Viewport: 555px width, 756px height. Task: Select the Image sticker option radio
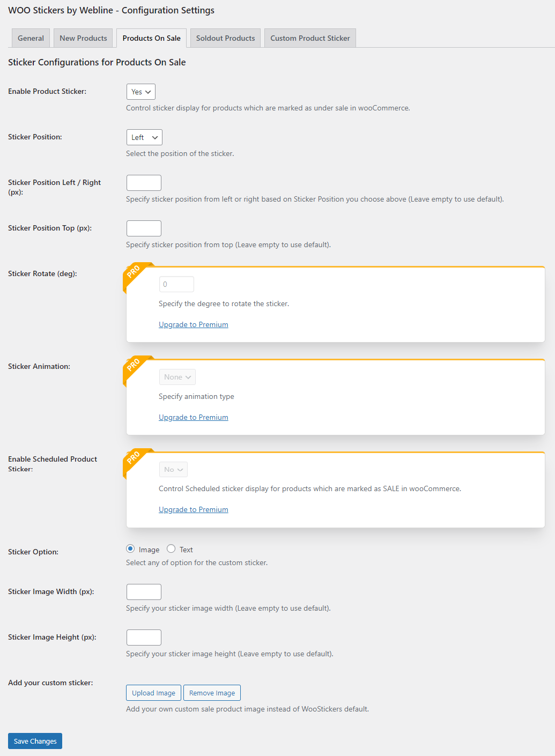(x=130, y=549)
